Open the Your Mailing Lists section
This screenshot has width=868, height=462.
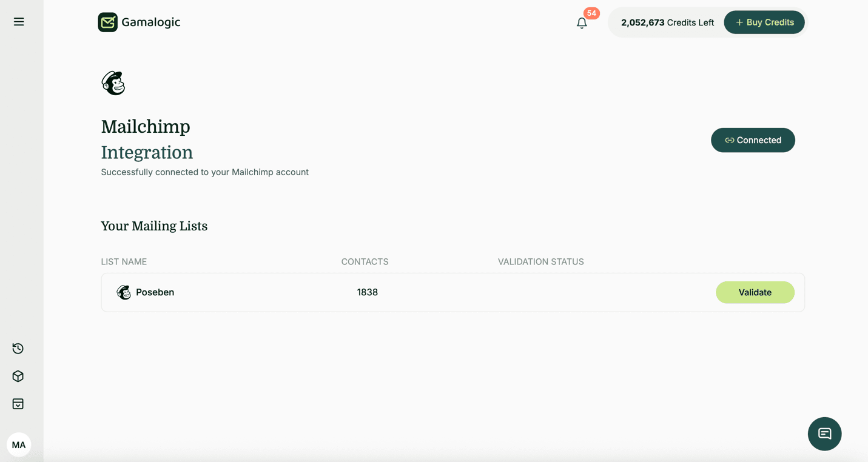click(154, 226)
